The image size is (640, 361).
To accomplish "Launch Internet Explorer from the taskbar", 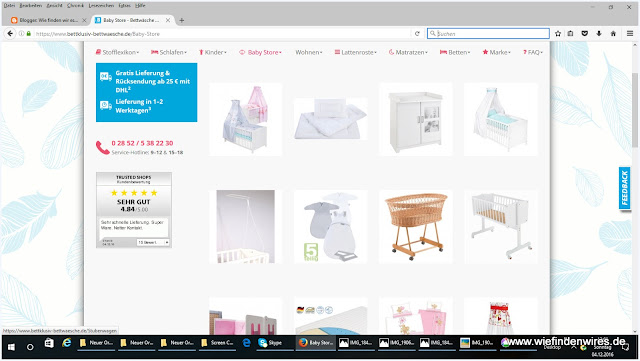I will tap(67, 343).
